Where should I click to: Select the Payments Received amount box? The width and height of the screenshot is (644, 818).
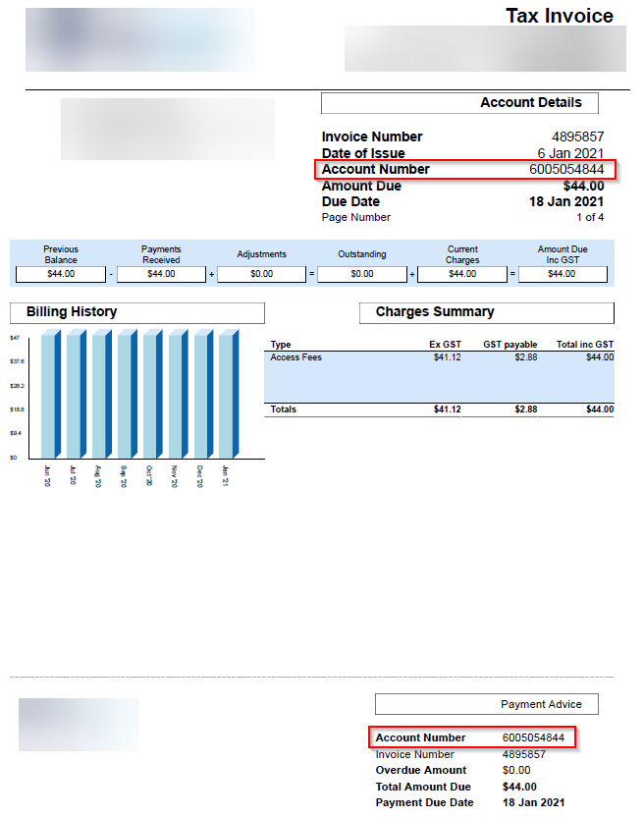(161, 274)
